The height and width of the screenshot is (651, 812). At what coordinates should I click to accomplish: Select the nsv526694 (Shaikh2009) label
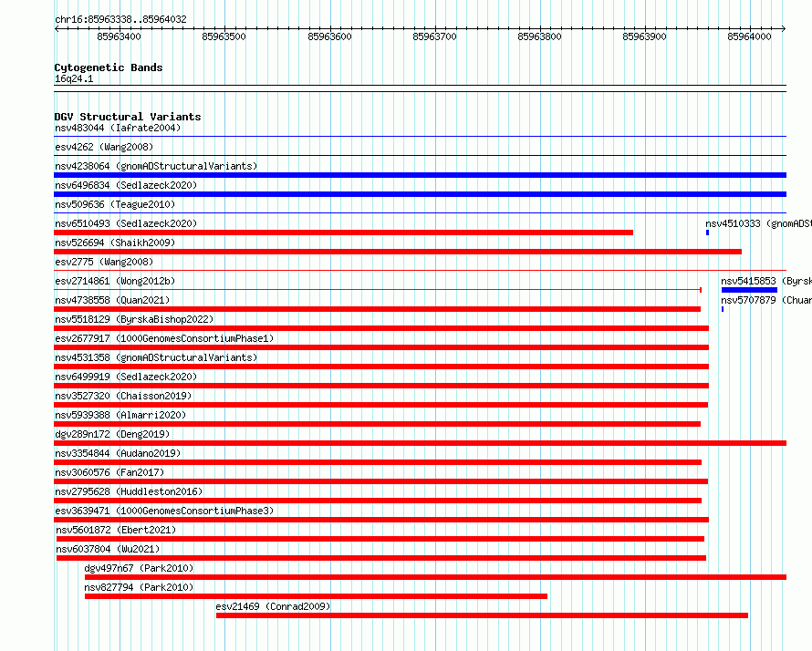(x=115, y=243)
